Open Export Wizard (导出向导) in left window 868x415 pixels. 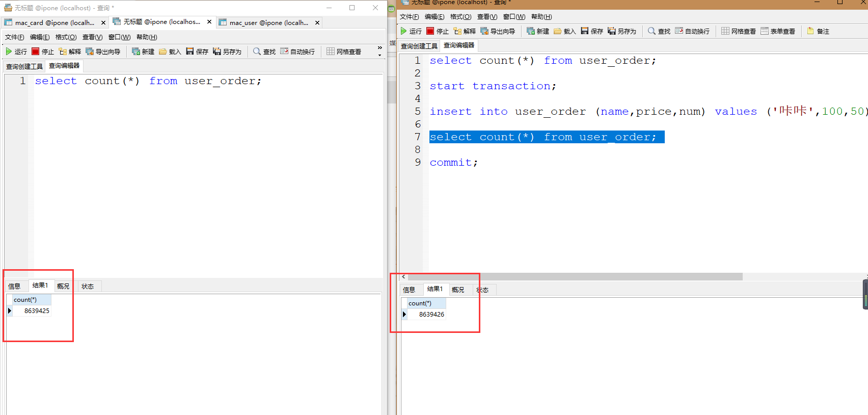[x=103, y=51]
